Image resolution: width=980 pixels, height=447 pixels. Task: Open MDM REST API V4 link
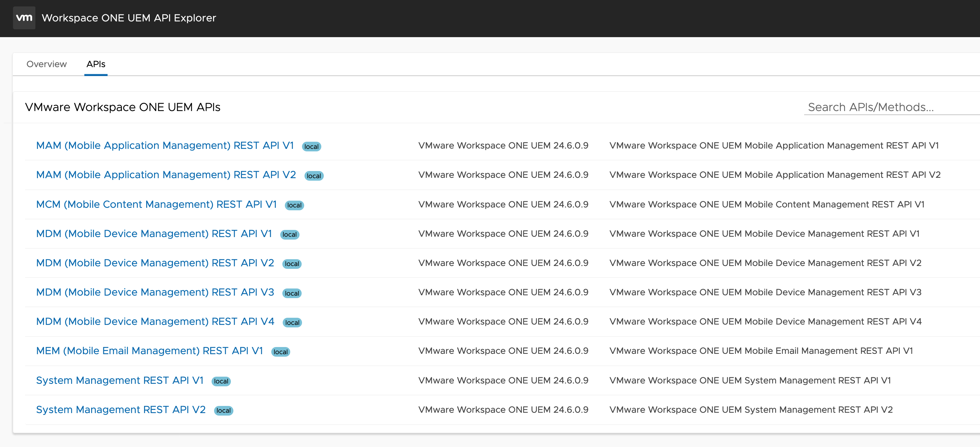(155, 322)
